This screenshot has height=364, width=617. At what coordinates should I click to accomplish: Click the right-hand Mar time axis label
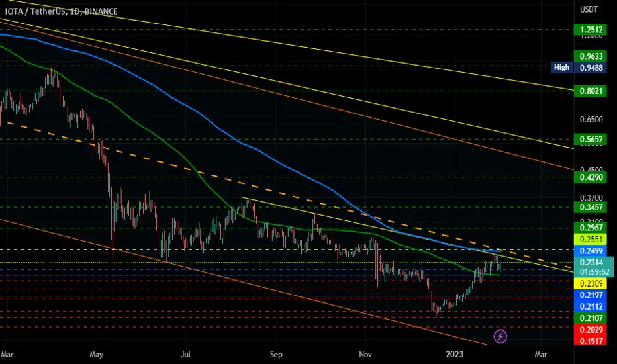[541, 355]
